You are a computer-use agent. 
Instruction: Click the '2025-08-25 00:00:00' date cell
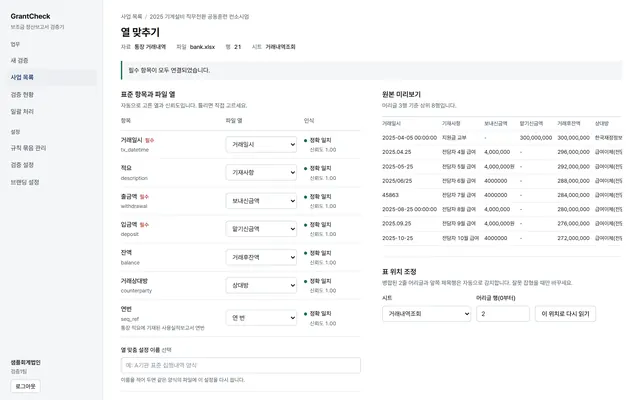pyautogui.click(x=409, y=209)
